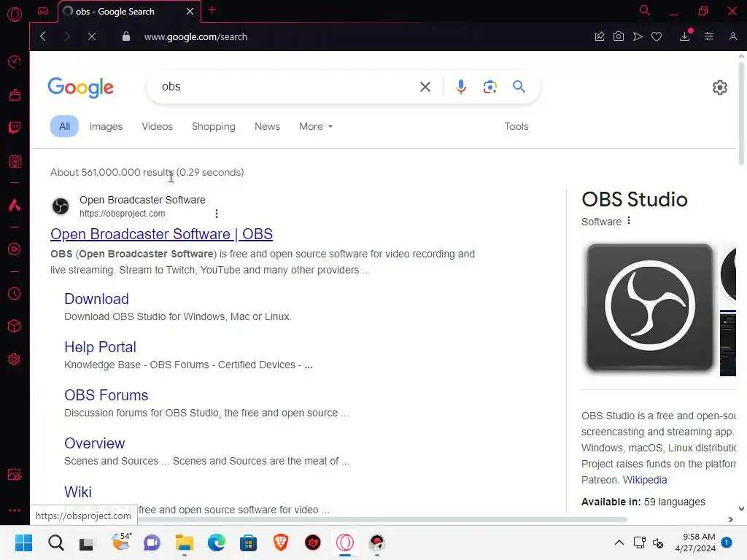Image resolution: width=747 pixels, height=560 pixels.
Task: Add page to bookmarks heart icon
Action: (x=657, y=36)
